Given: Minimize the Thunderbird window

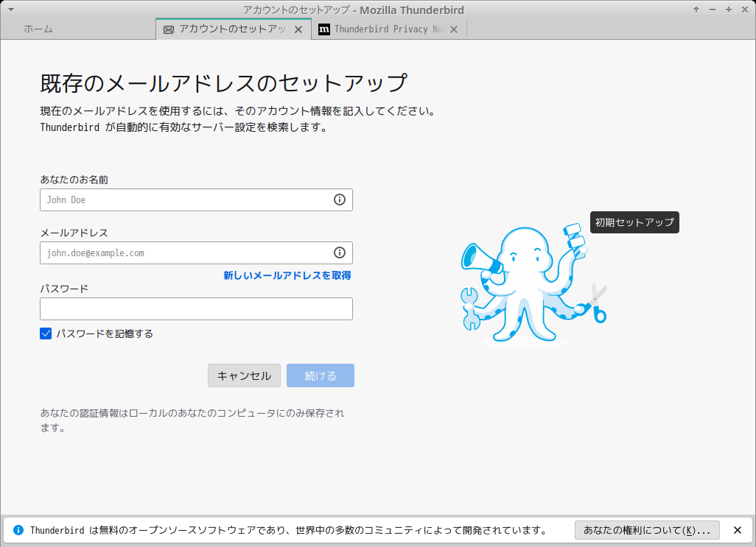Looking at the screenshot, I should (713, 10).
